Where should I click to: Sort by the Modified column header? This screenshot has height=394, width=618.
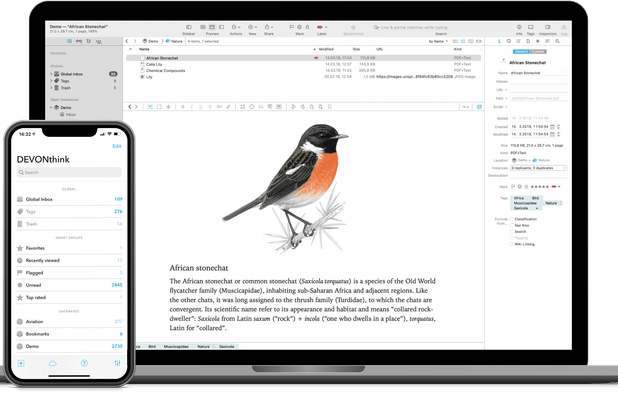pos(326,49)
